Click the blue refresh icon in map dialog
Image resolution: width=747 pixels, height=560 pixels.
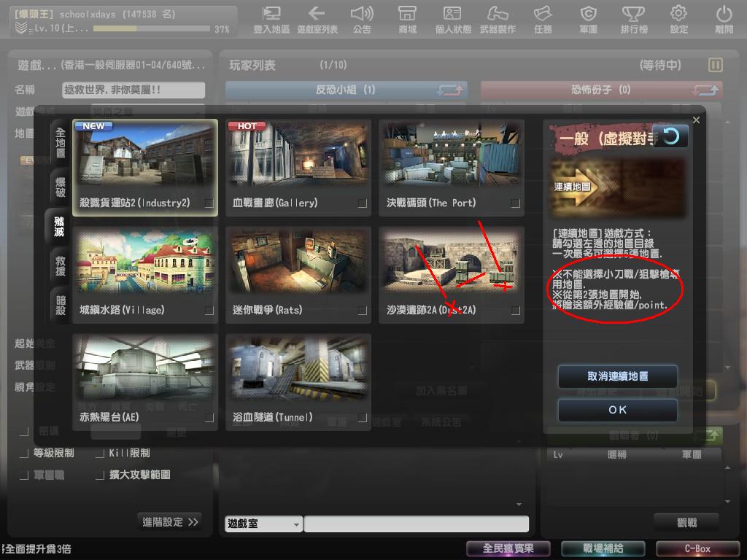click(670, 136)
